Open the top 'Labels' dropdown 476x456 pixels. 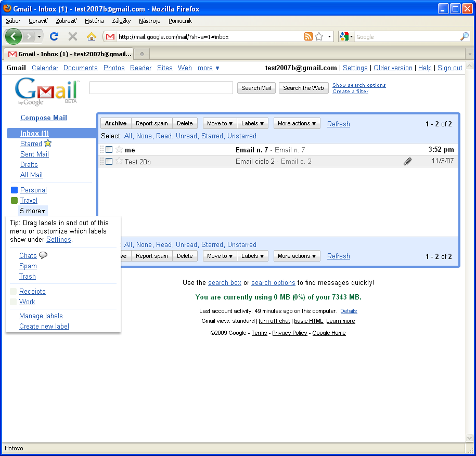(253, 123)
